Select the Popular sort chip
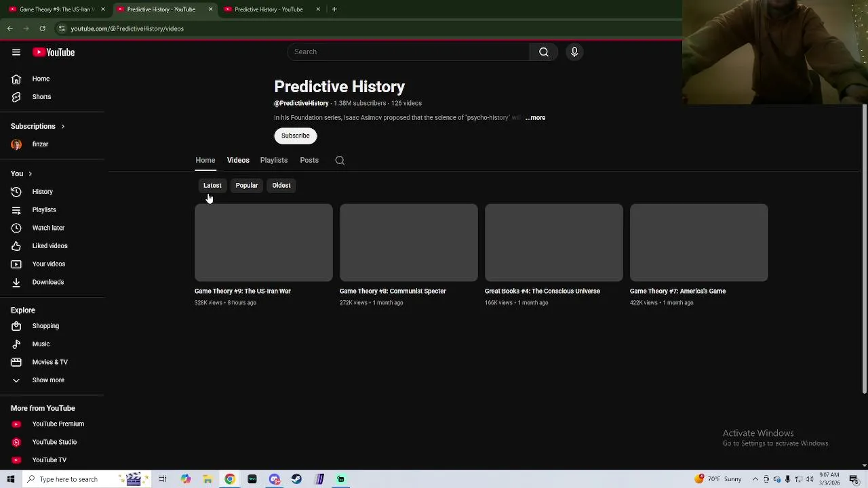This screenshot has width=868, height=488. click(x=247, y=186)
